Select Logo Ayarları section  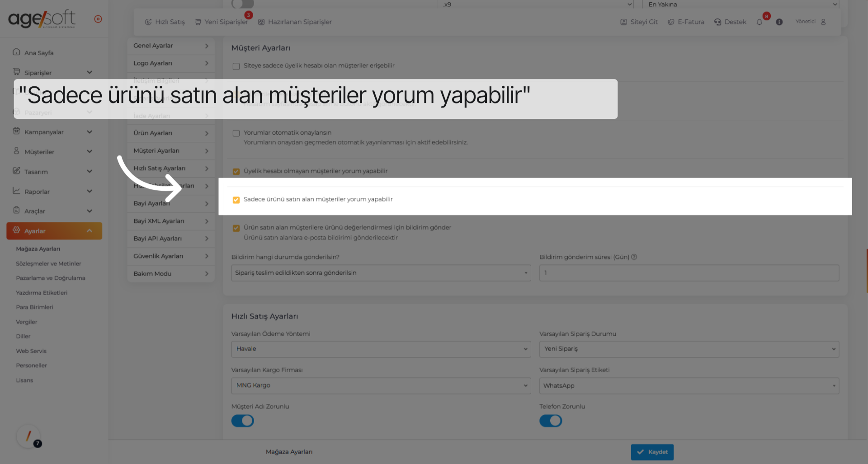171,63
